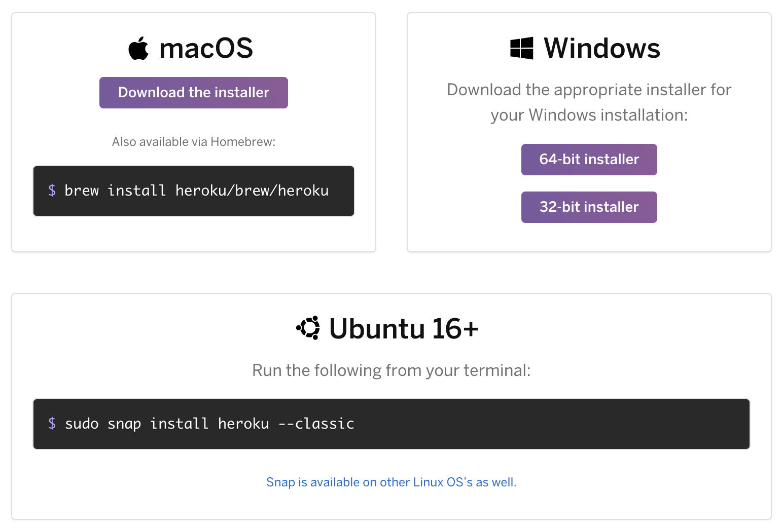Download the 32-bit installer for Windows
This screenshot has width=782, height=532.
click(589, 207)
